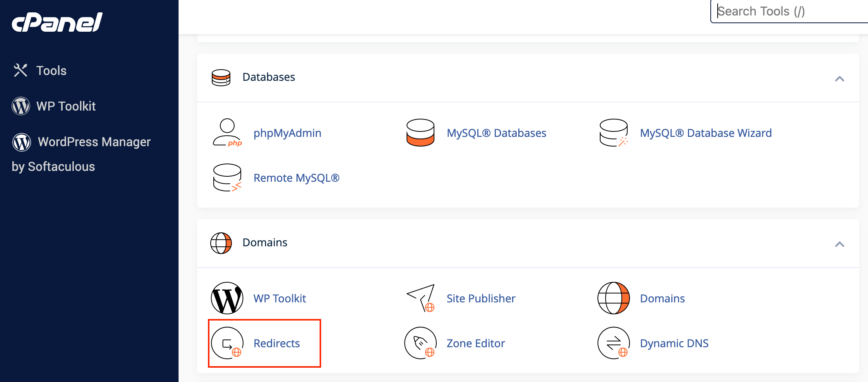
Task: Click the MySQL Databases icon
Action: point(420,133)
